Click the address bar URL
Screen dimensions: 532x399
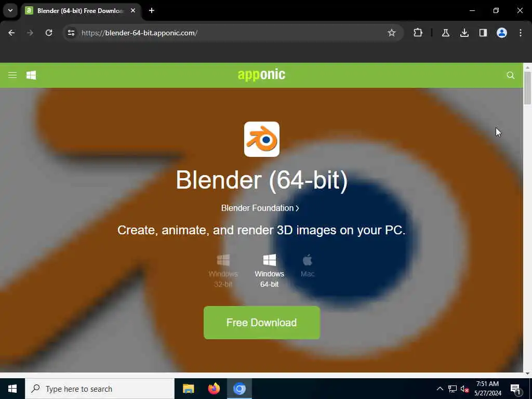tap(139, 33)
